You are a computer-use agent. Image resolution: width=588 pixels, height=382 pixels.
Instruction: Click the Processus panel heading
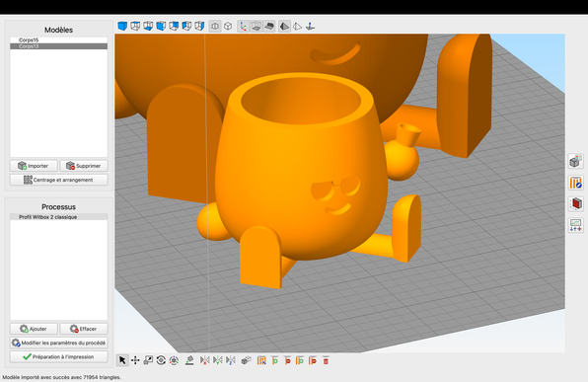(x=58, y=207)
